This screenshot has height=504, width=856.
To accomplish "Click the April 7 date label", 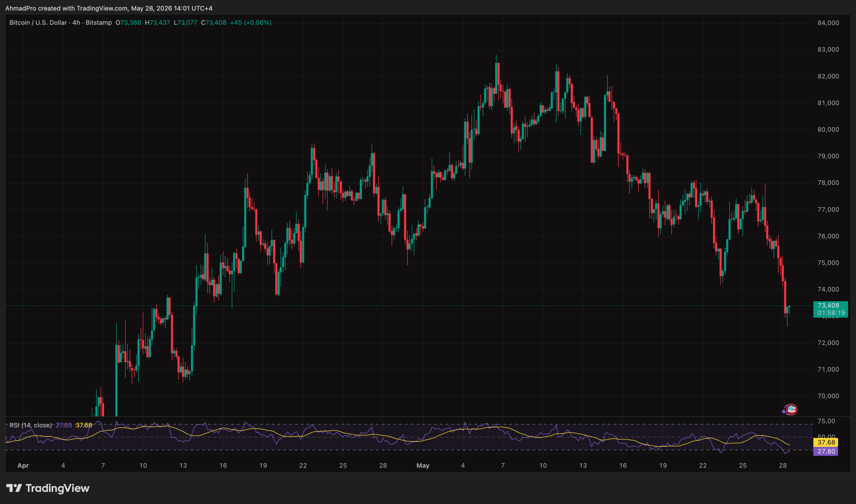I will coord(103,466).
